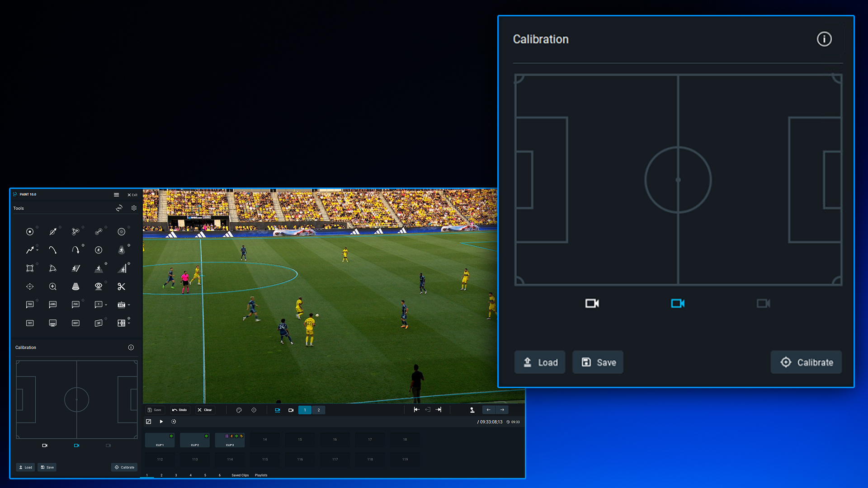Open the color palette icon
Viewport: 868px width, 488px height.
(239, 410)
